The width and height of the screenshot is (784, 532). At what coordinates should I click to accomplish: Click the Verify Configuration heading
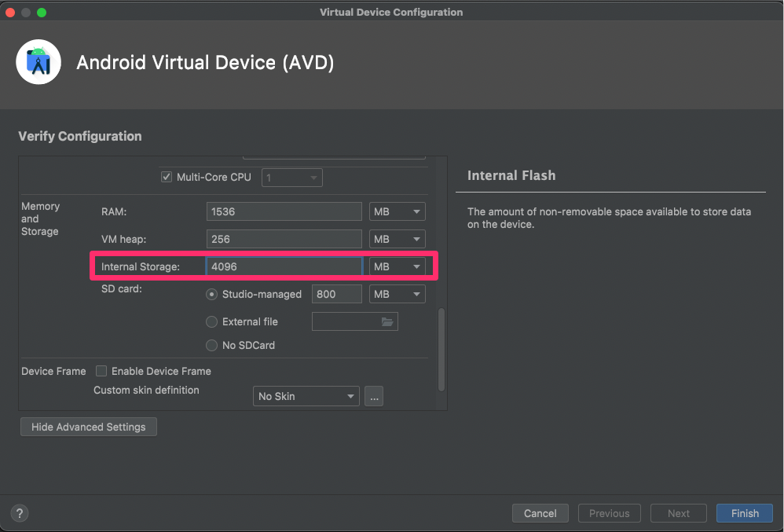(80, 136)
